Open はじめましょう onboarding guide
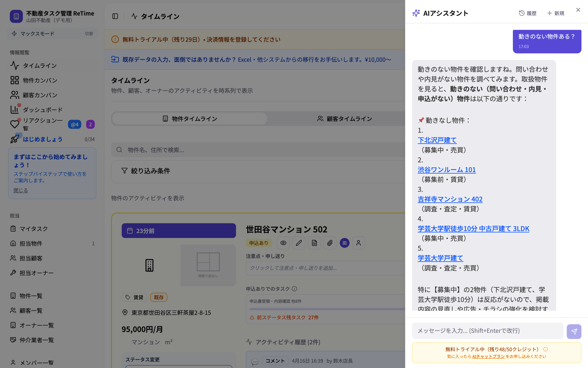The height and width of the screenshot is (368, 588). coord(52,139)
